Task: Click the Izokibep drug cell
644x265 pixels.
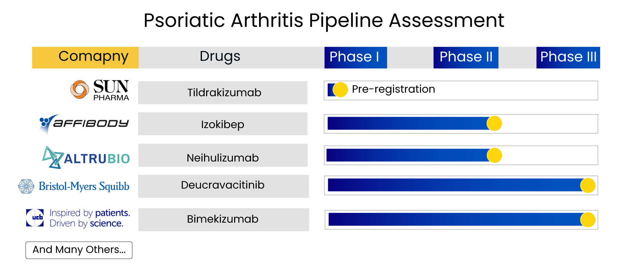Action: pyautogui.click(x=223, y=124)
